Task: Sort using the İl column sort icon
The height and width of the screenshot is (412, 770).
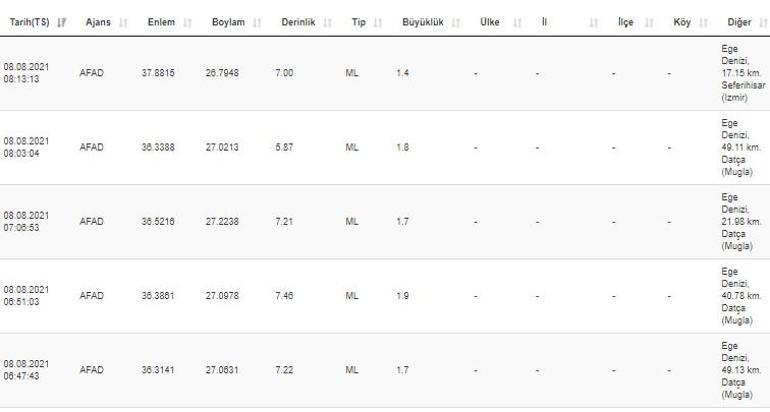Action: tap(594, 21)
